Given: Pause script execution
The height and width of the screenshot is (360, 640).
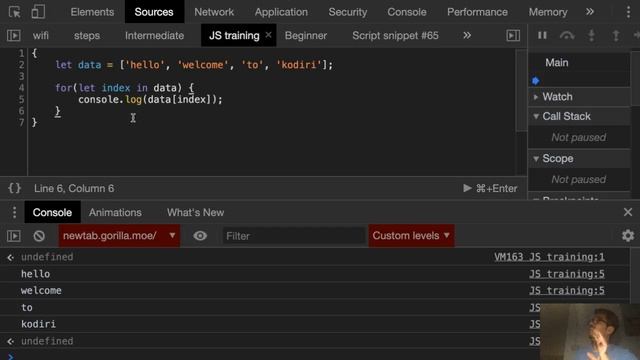Looking at the screenshot, I should point(542,36).
